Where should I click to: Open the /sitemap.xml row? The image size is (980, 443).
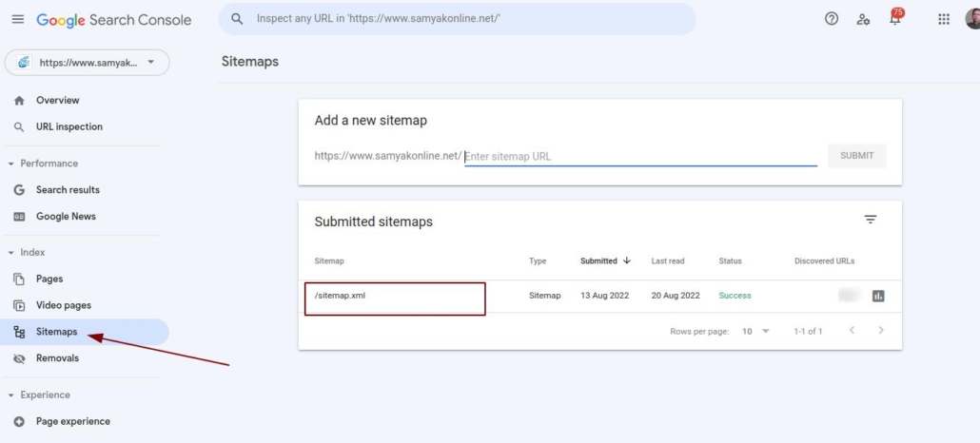(600, 296)
